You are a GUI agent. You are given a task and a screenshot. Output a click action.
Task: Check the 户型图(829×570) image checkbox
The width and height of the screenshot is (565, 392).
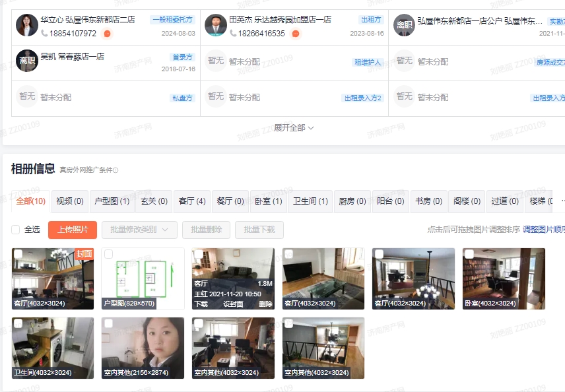[x=108, y=254]
